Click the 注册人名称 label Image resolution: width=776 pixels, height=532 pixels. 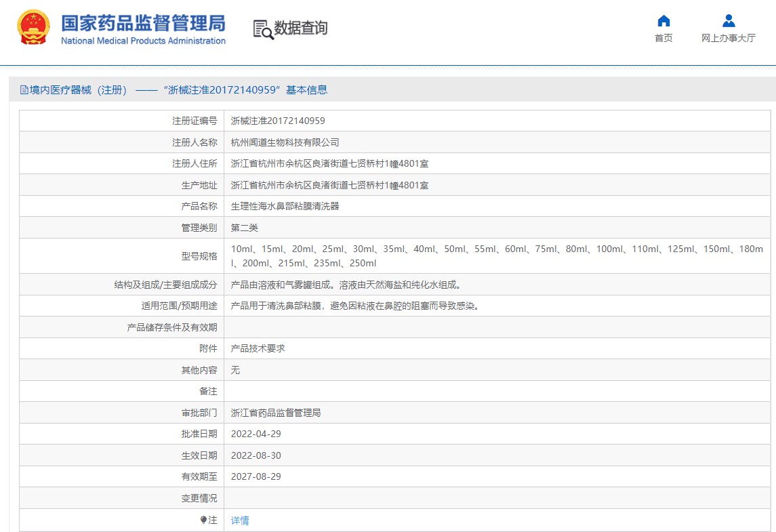pos(195,142)
